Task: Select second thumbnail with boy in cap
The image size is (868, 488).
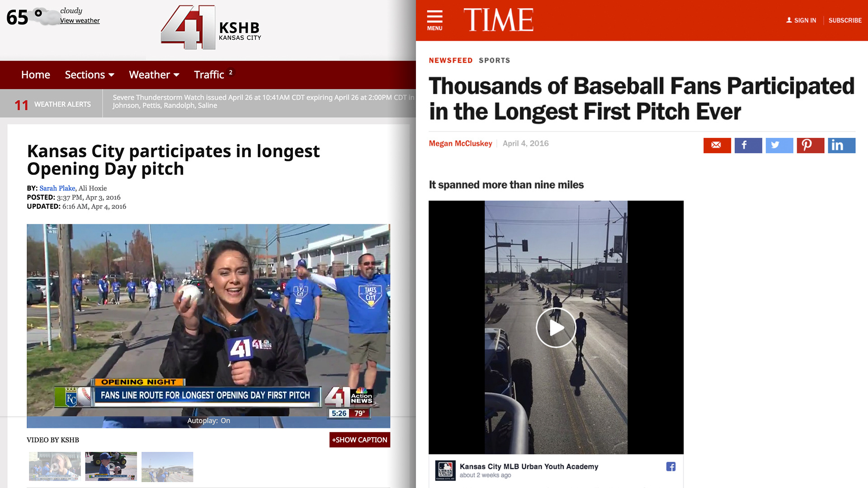Action: tap(111, 467)
